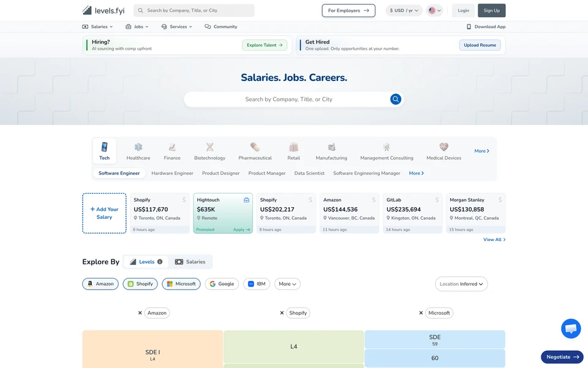Click Apply on the Hightouch card
Screen dimensions: 588x368
241,229
